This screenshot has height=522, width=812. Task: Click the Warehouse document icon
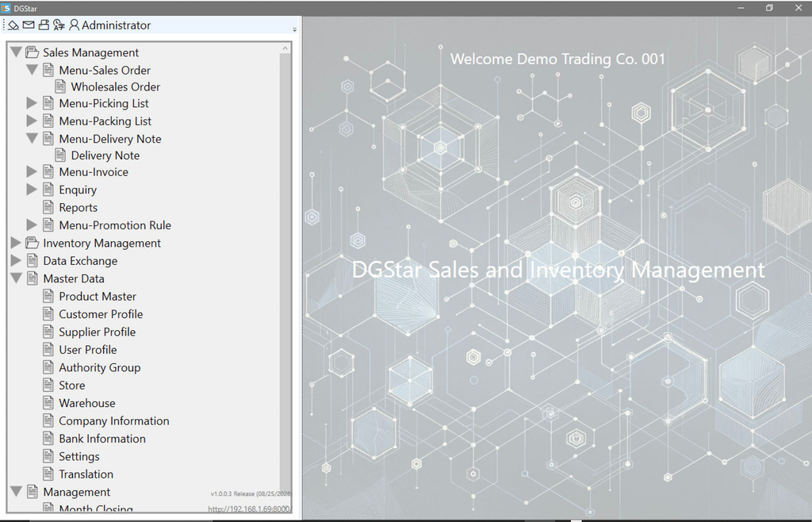coord(48,403)
